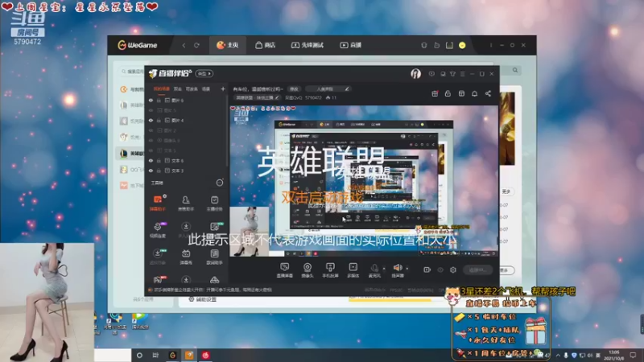This screenshot has width=644, height=362.
Task: Click the record icon near stream button
Action: coord(427,269)
